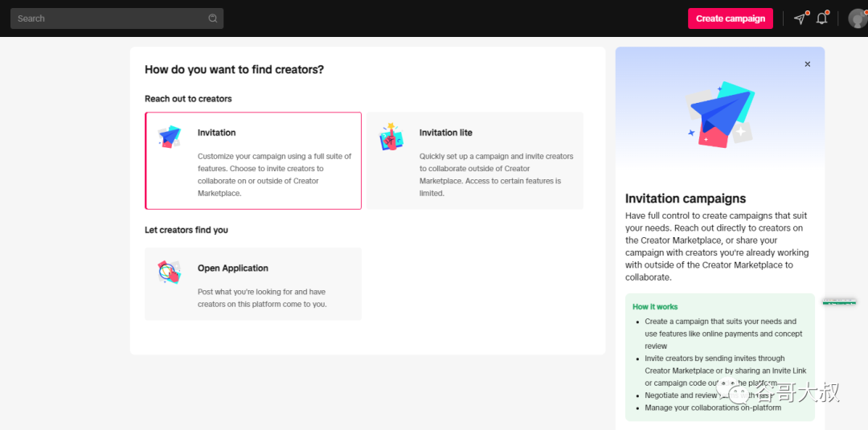Select the Invitation campaign card
This screenshot has height=430, width=868.
(x=253, y=161)
